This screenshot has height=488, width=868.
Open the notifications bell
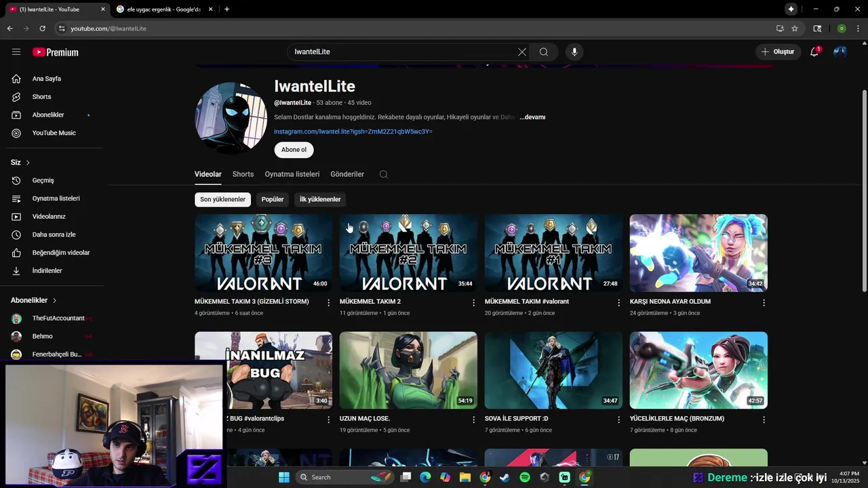pyautogui.click(x=814, y=52)
